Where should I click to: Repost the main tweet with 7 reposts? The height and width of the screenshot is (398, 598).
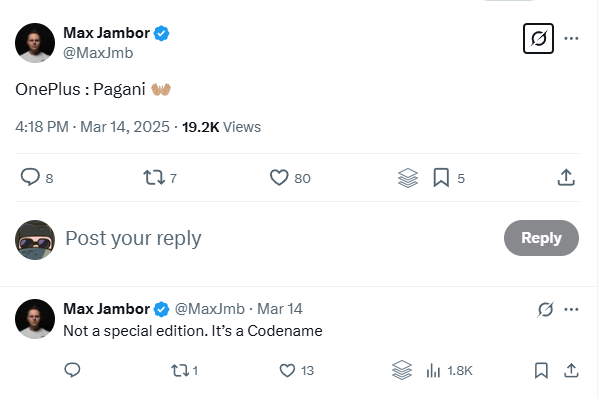click(154, 178)
